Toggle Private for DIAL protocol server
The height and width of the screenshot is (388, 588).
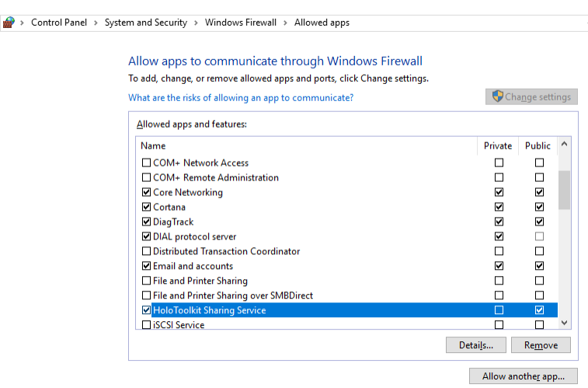click(499, 236)
